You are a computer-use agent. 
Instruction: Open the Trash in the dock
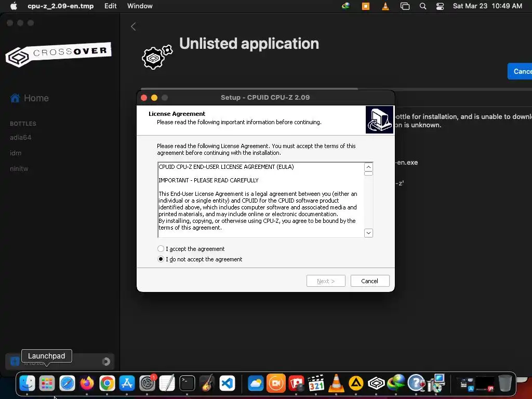point(505,383)
